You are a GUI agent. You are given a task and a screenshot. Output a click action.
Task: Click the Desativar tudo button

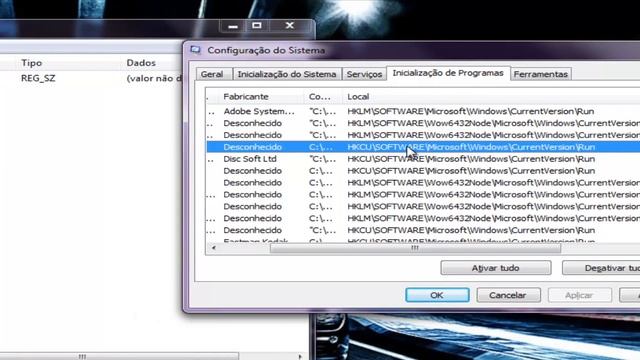[601, 268]
